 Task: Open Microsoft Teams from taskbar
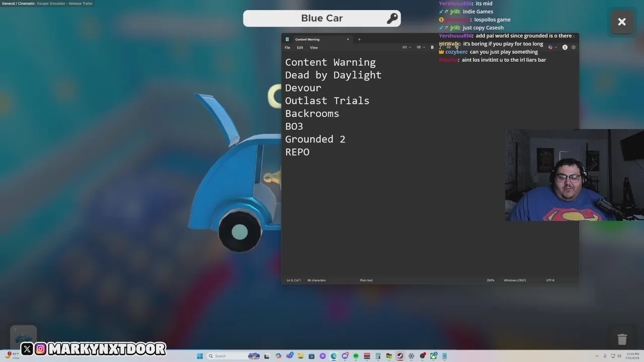[x=289, y=356]
